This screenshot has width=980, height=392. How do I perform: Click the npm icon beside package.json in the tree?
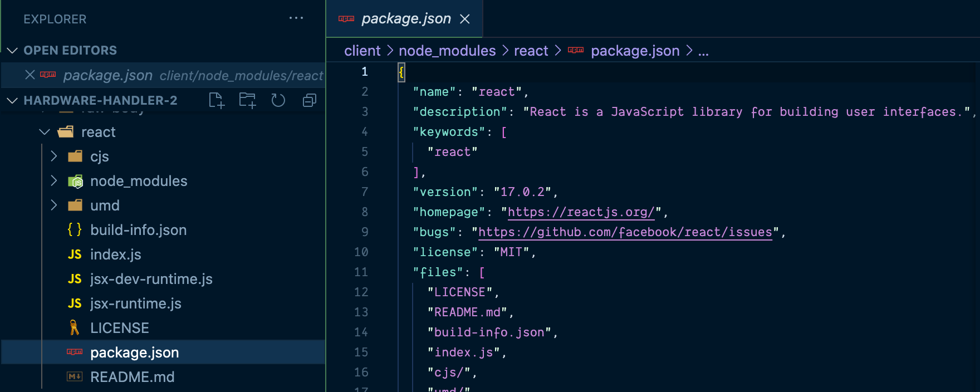coord(75,352)
